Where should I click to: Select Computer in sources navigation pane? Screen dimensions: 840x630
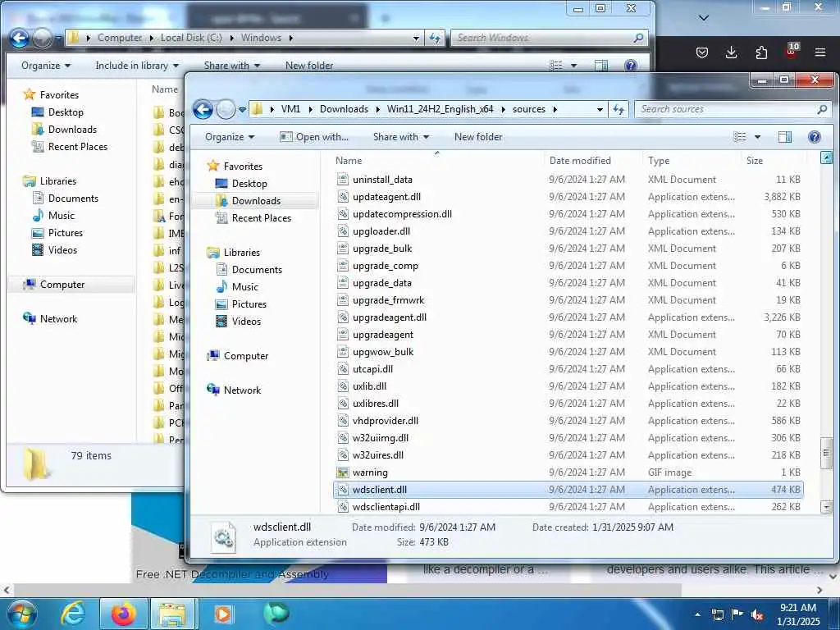tap(246, 356)
